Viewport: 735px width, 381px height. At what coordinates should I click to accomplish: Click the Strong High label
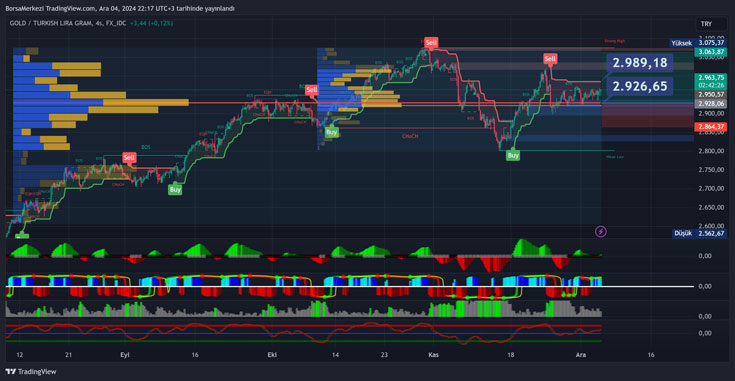click(x=615, y=41)
